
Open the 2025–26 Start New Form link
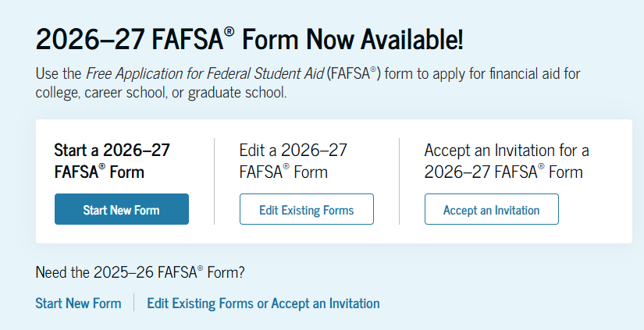click(x=78, y=303)
